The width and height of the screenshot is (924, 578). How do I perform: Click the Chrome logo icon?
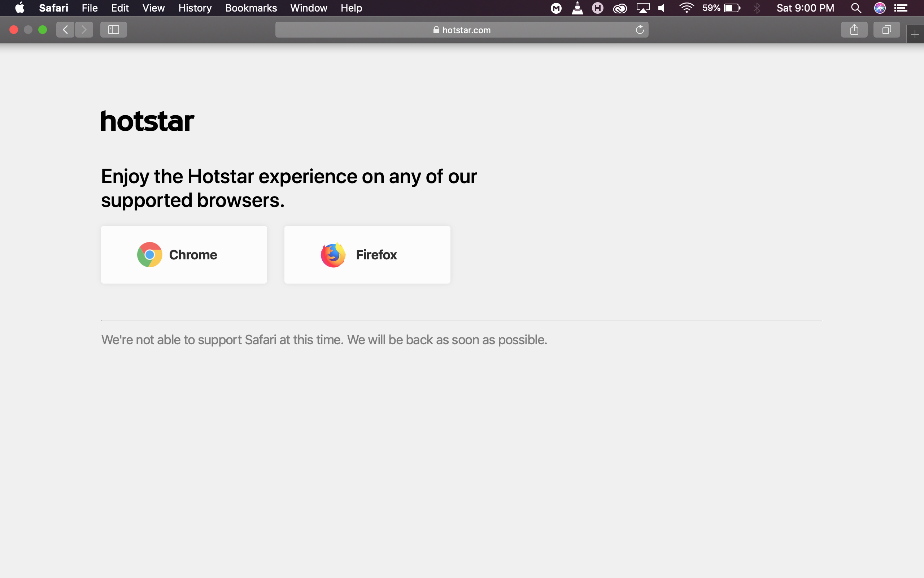pyautogui.click(x=150, y=255)
